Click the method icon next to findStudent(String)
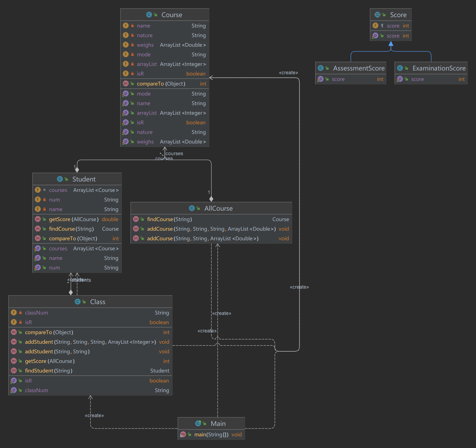 [x=14, y=370]
